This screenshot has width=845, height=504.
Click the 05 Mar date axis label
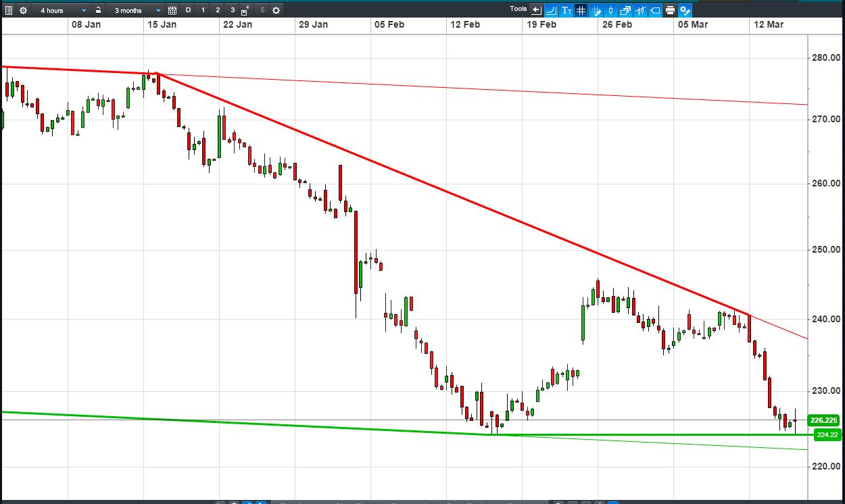(694, 24)
